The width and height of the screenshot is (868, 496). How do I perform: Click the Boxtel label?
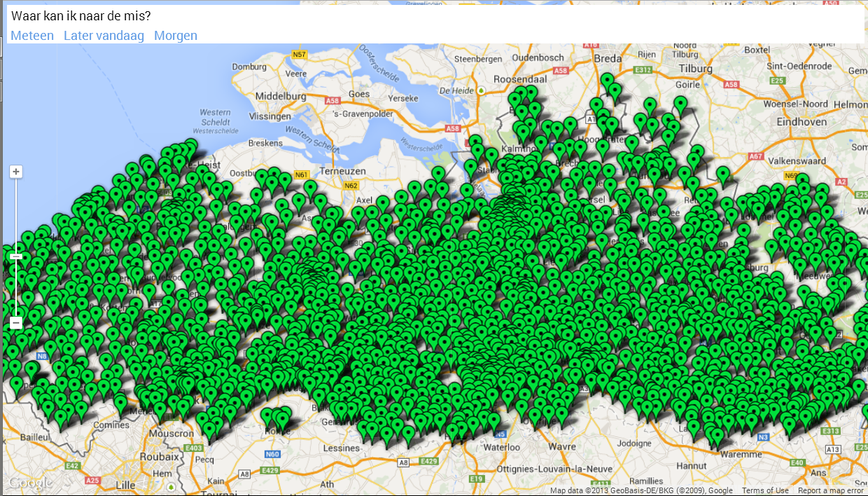757,50
